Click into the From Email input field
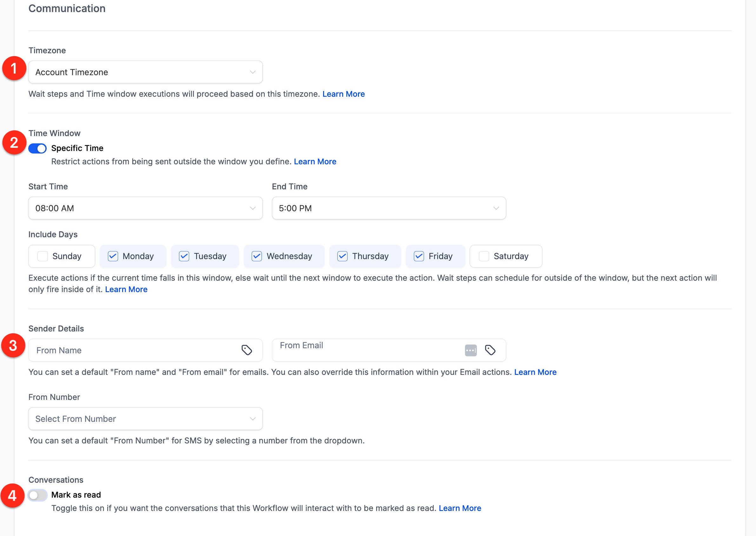This screenshot has width=756, height=536. click(x=363, y=350)
